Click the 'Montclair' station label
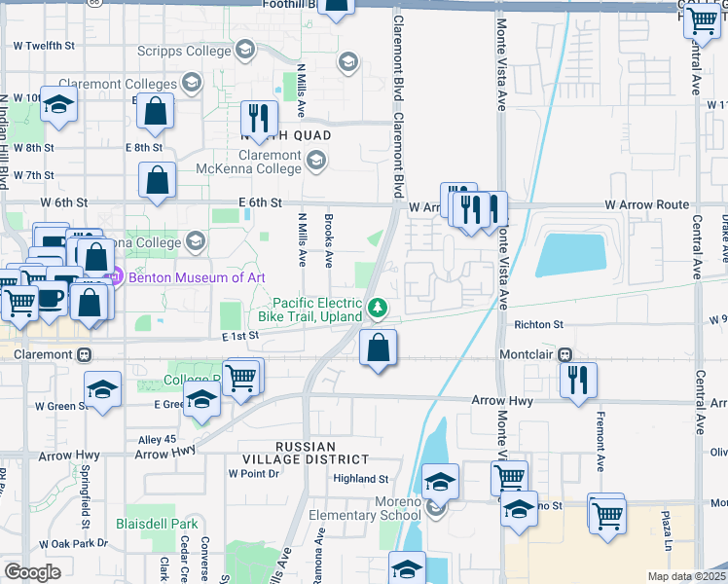This screenshot has height=584, width=728. [527, 354]
